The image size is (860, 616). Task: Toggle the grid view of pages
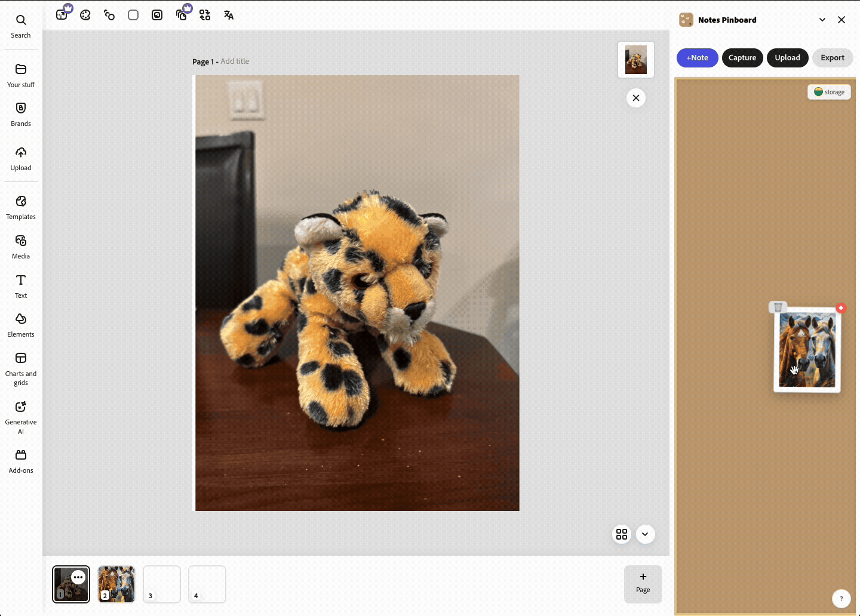pyautogui.click(x=622, y=534)
